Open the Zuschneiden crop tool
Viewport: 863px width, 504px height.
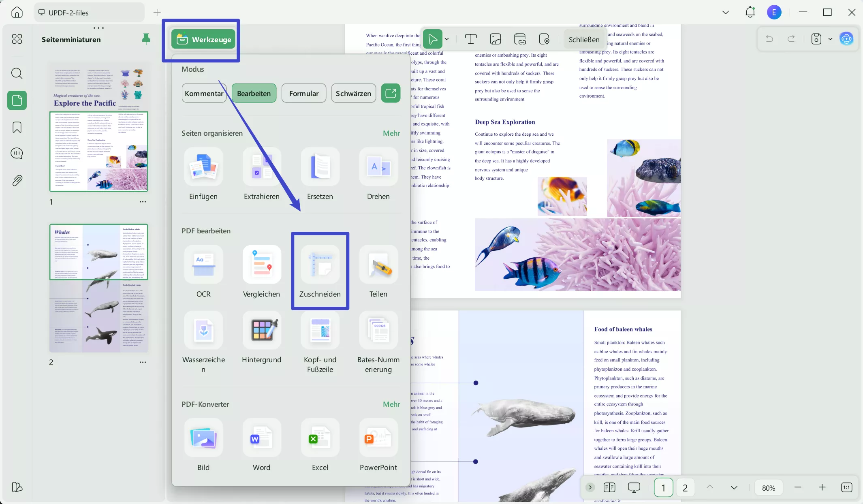320,265
